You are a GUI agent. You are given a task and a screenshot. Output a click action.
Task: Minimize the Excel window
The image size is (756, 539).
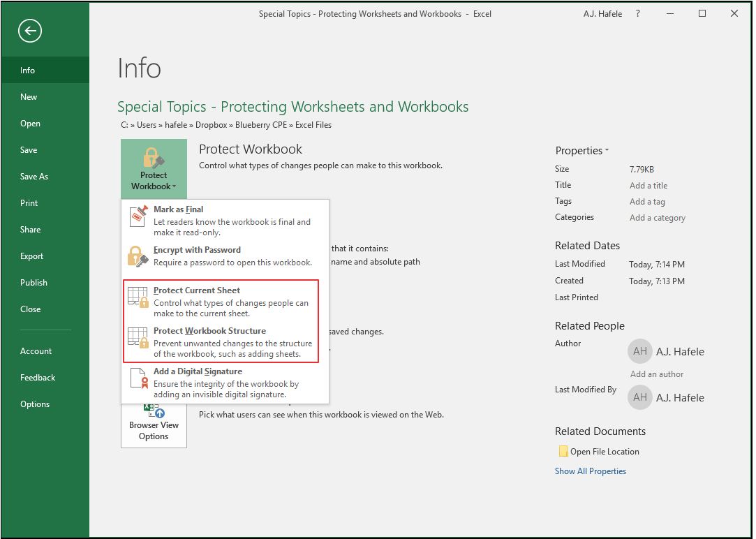[669, 13]
